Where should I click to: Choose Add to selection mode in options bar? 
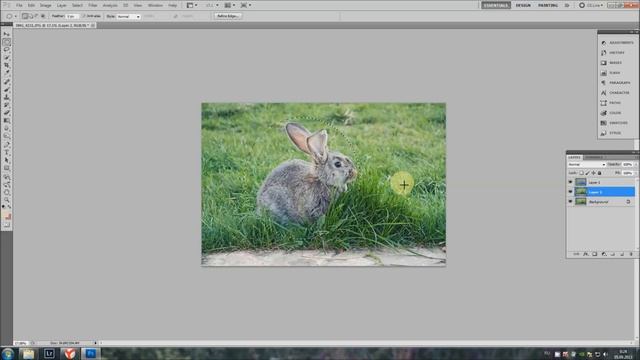(31, 16)
